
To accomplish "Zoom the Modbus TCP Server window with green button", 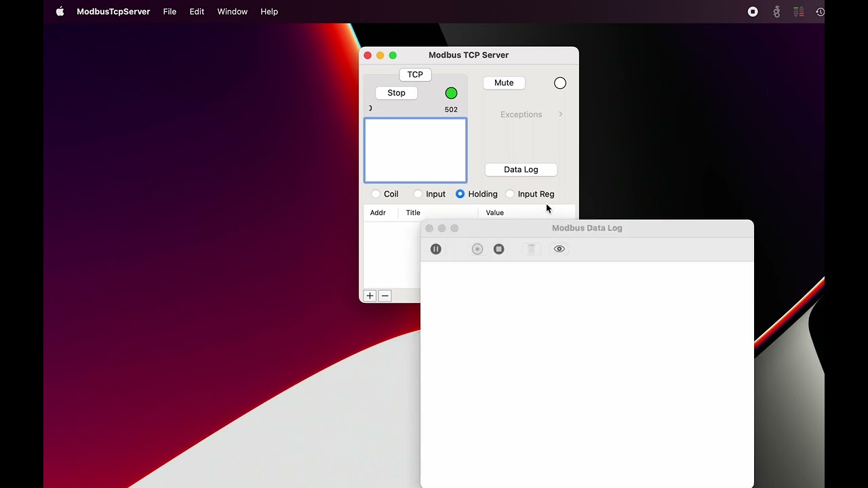I will click(x=393, y=56).
